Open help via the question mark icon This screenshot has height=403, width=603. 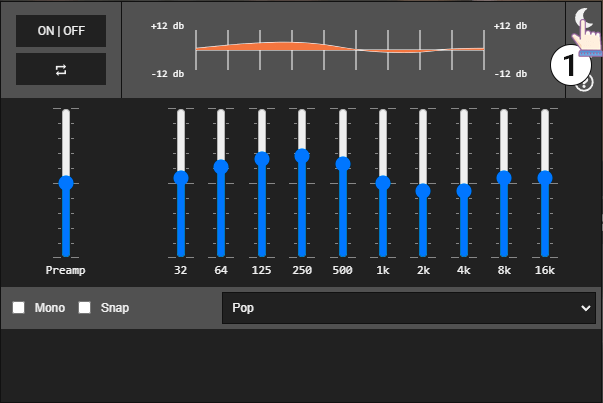pos(585,82)
